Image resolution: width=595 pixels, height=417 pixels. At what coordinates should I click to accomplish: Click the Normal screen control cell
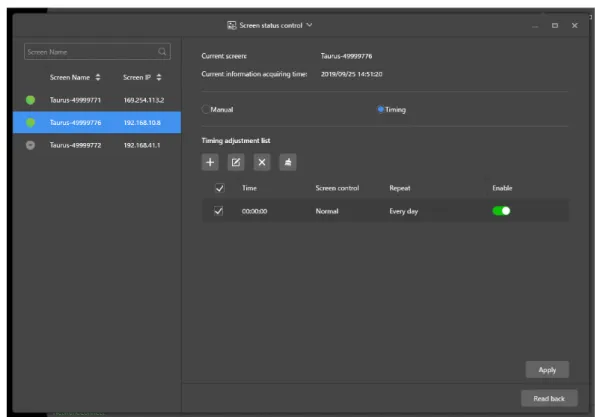[327, 211]
